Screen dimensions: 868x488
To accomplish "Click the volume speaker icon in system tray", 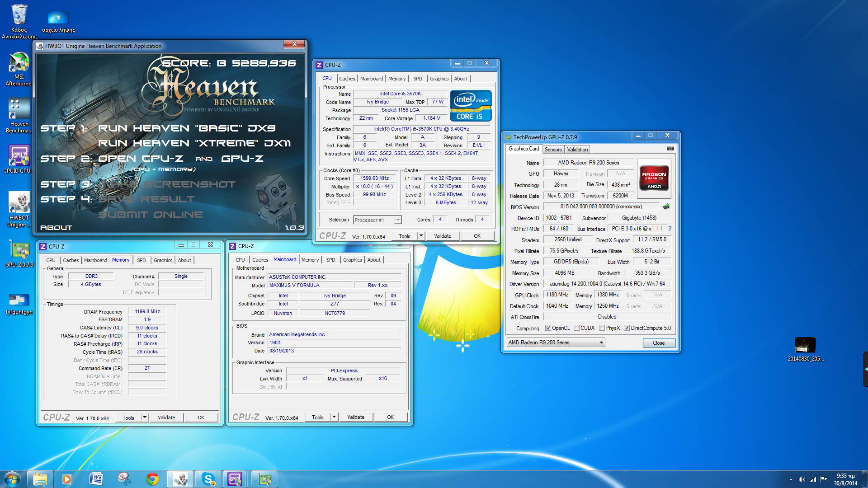I will (x=802, y=479).
